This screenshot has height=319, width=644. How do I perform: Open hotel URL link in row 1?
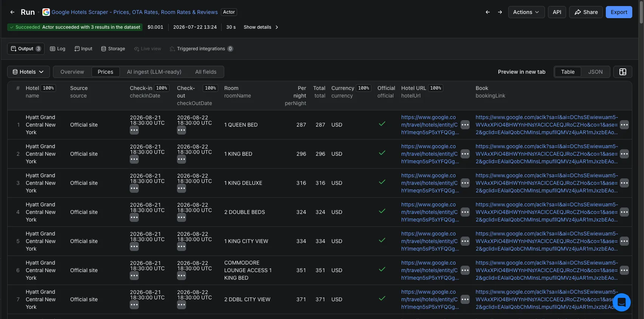(430, 125)
